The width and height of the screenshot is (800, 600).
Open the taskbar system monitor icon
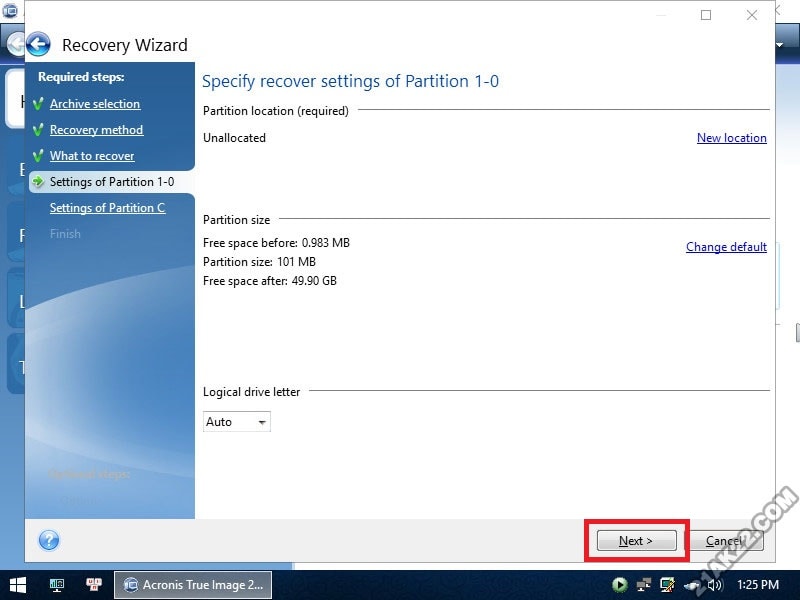57,585
